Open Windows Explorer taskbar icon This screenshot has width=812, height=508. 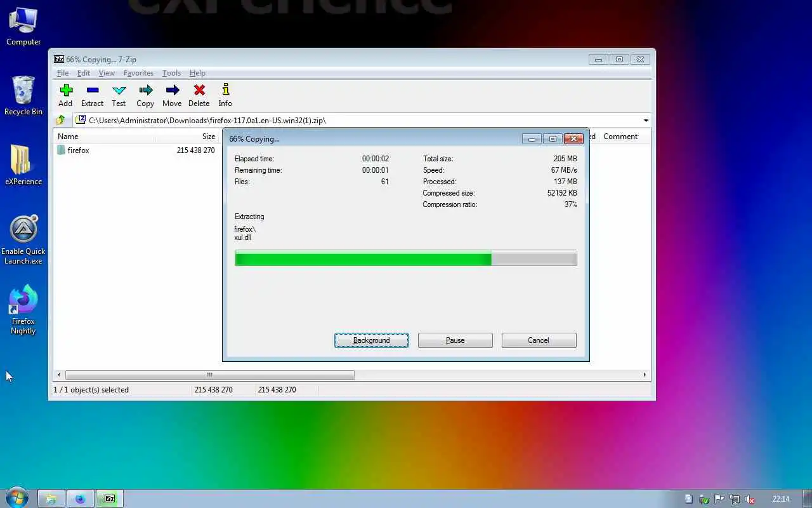(x=51, y=498)
